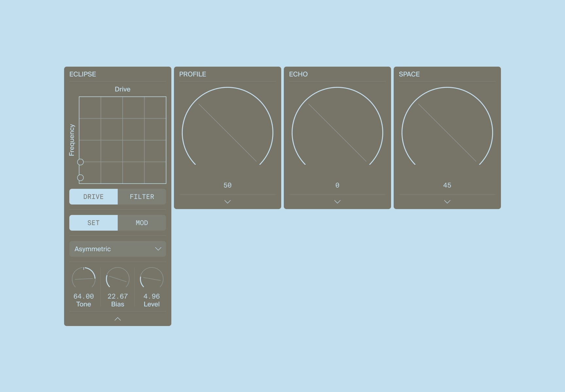Select the SET toggle option

click(94, 223)
